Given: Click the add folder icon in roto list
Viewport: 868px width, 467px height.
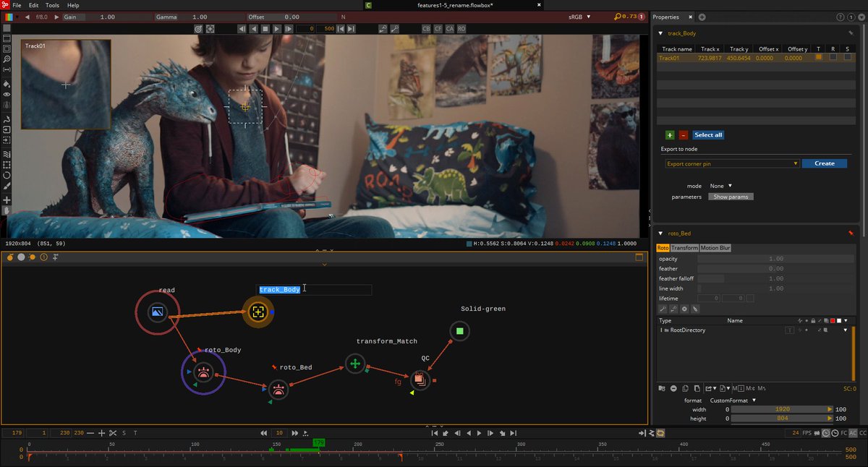Looking at the screenshot, I should (x=663, y=388).
